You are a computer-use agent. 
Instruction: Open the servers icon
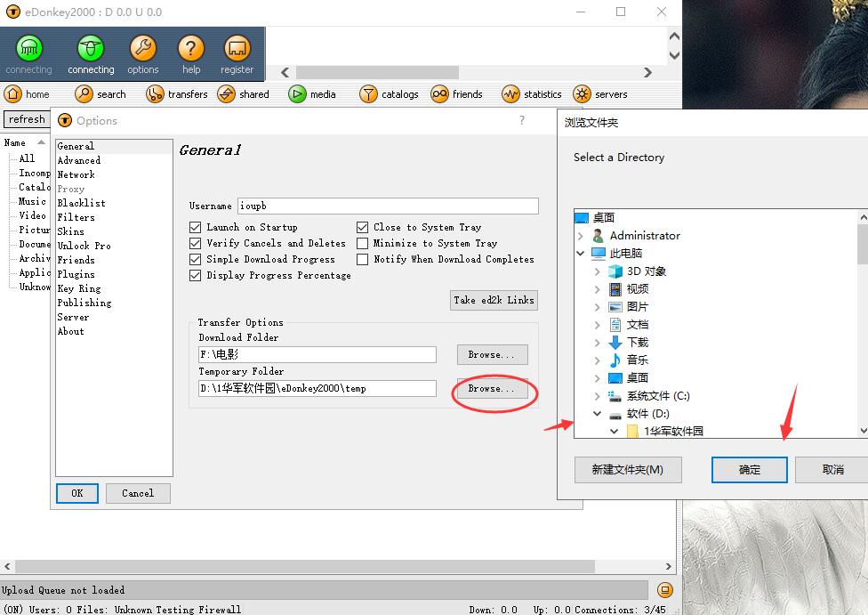(x=582, y=94)
